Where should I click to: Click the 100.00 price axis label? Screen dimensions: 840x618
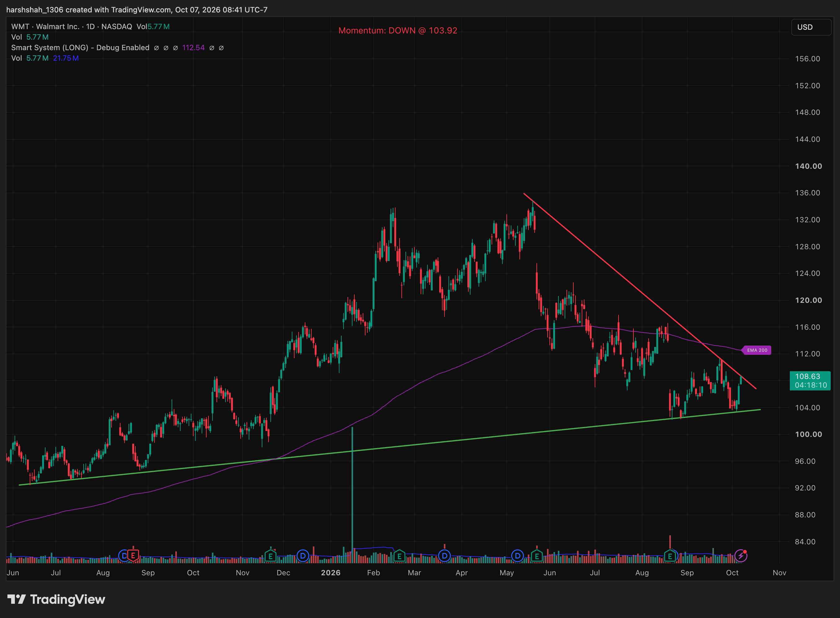808,434
